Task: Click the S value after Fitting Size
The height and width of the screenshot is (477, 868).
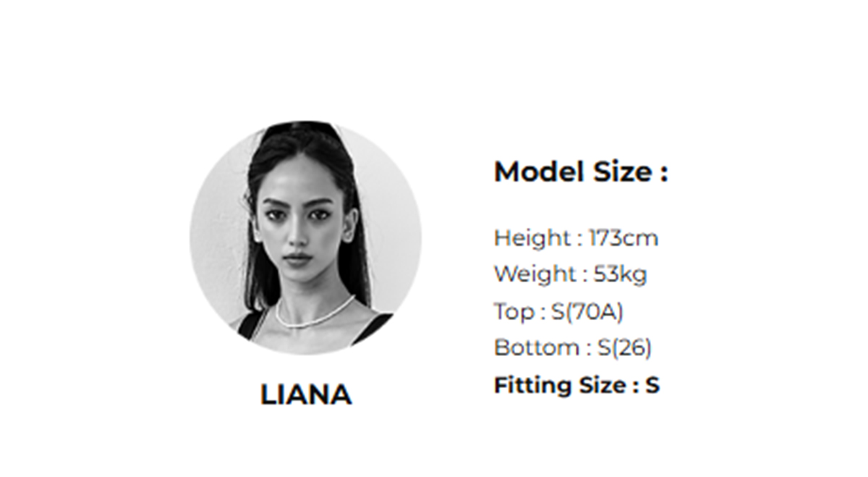Action: pyautogui.click(x=652, y=385)
